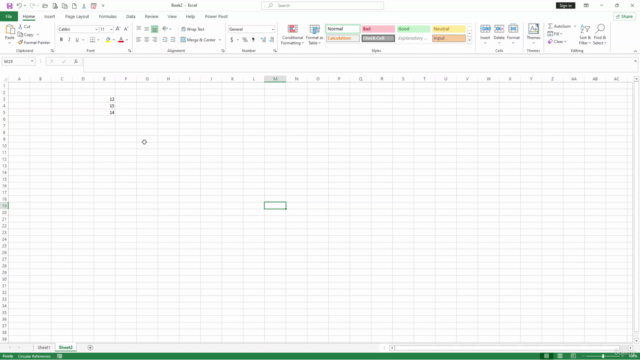
Task: Apply the Bad cell style
Action: click(x=378, y=29)
